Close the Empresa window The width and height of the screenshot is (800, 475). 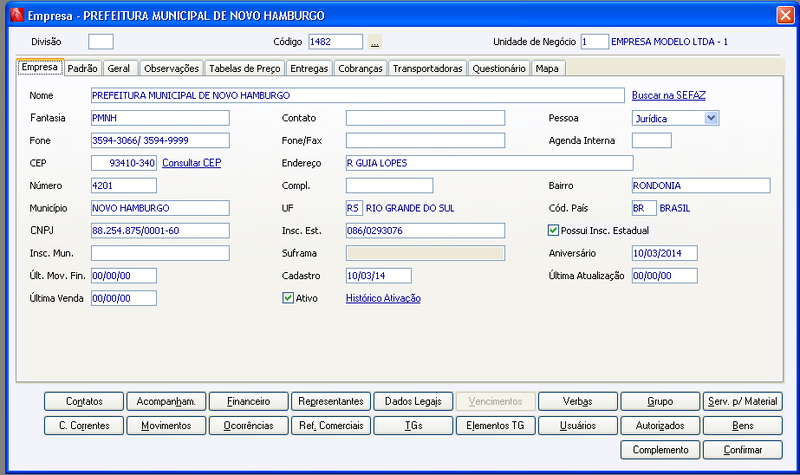pos(785,15)
